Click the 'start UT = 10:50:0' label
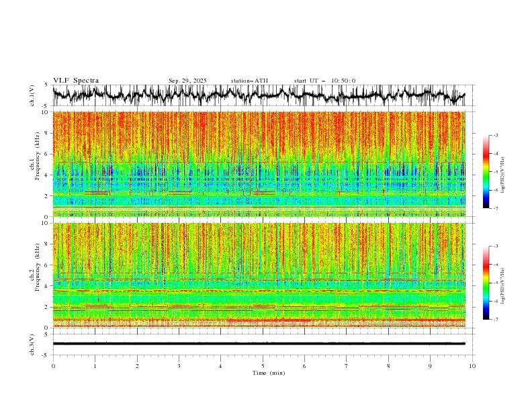This screenshot has width=532, height=411. point(324,81)
